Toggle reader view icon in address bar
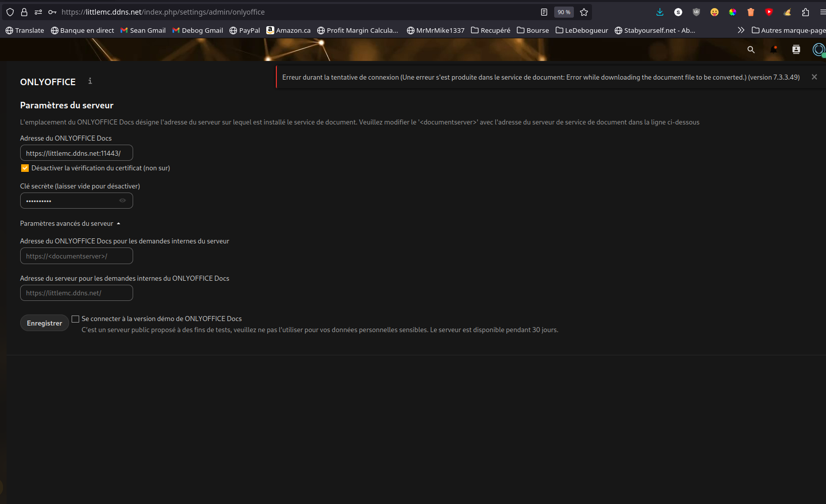 click(544, 12)
